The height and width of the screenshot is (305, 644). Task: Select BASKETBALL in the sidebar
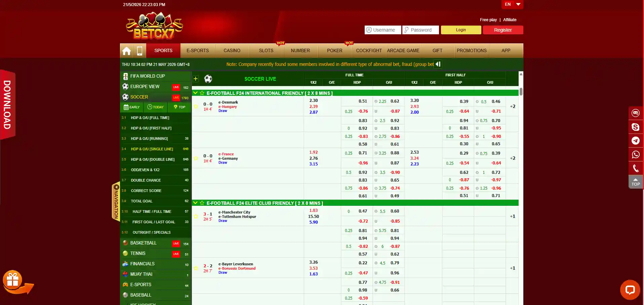coord(156,243)
